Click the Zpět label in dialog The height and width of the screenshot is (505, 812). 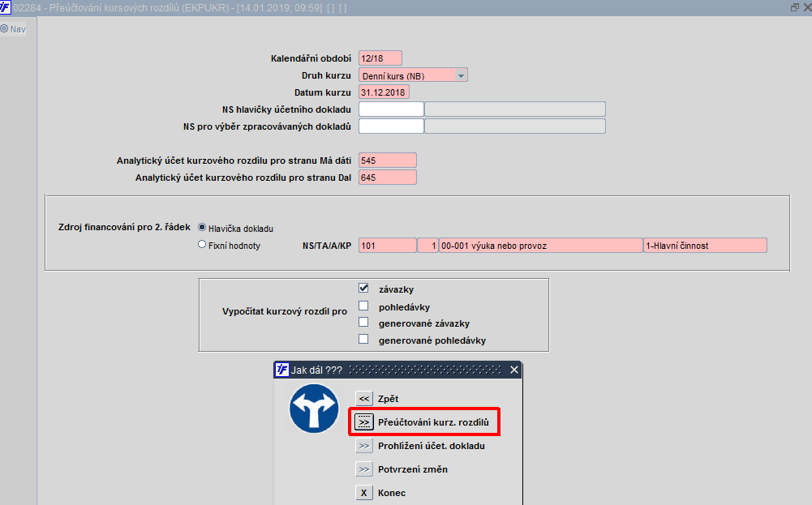388,399
